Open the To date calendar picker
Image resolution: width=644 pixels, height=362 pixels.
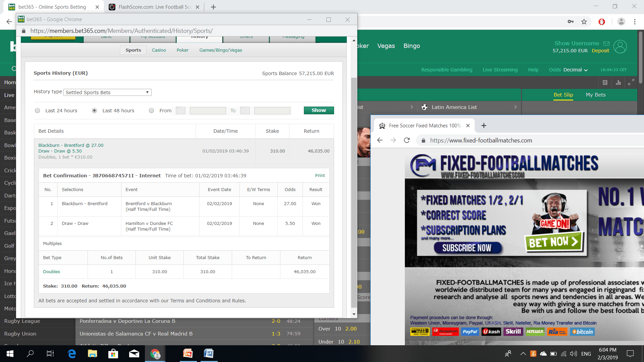(245, 111)
